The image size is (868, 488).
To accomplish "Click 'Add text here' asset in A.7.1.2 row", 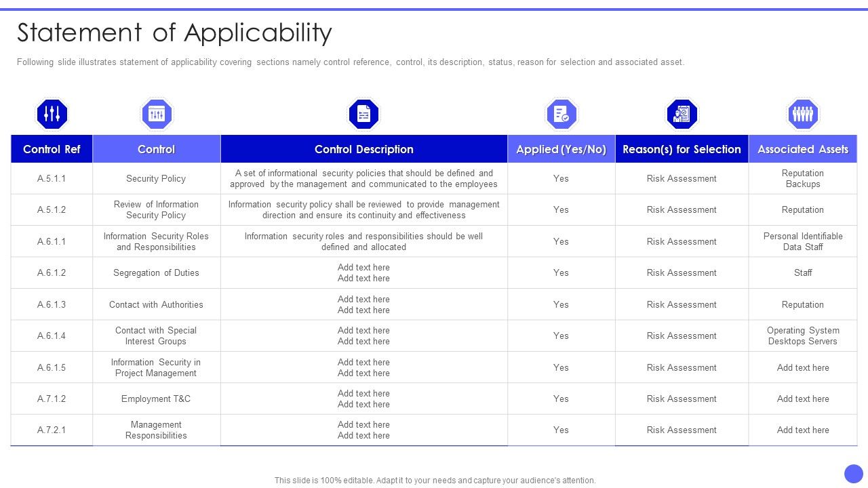I will coord(803,399).
